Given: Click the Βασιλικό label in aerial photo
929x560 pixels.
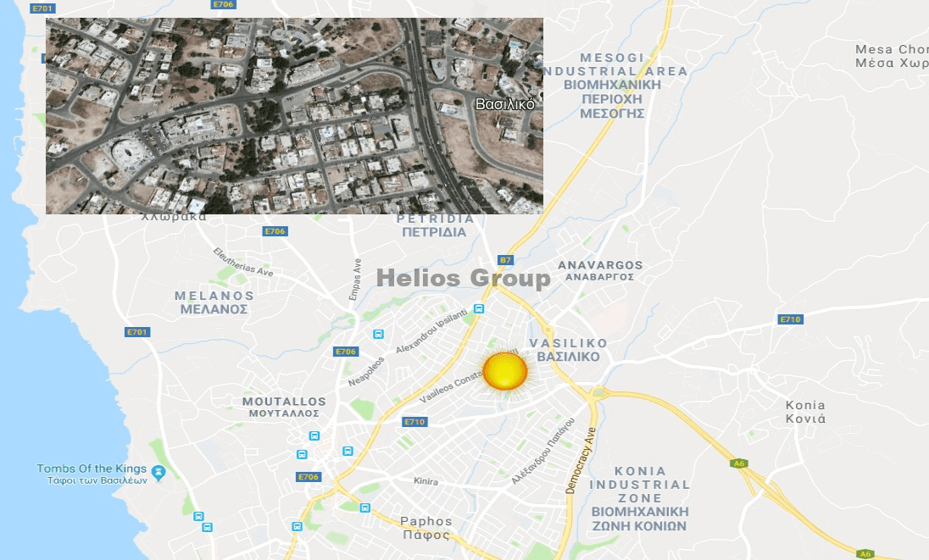Looking at the screenshot, I should tap(505, 104).
